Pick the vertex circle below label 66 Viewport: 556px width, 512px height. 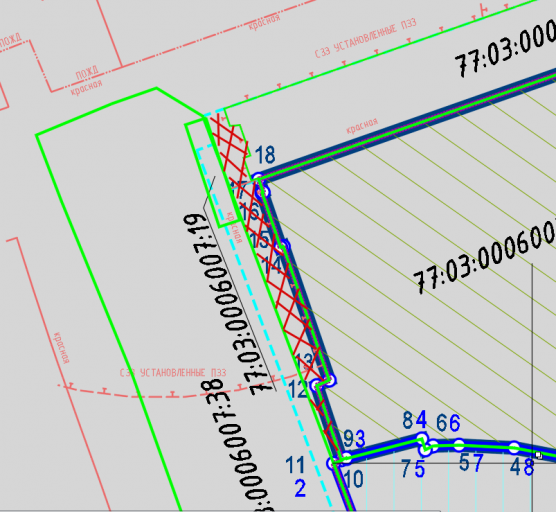459,444
